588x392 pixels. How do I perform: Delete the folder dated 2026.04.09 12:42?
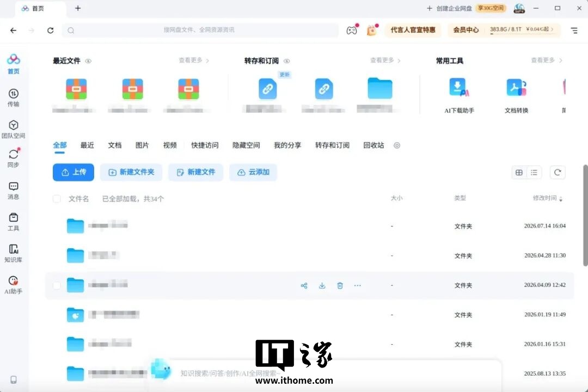point(340,286)
